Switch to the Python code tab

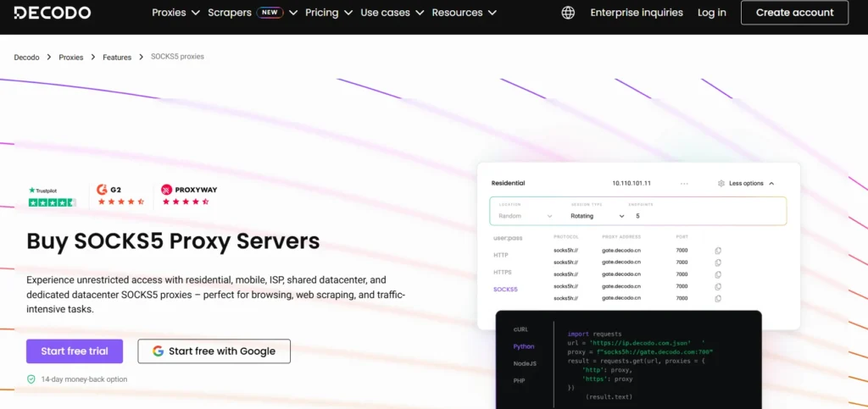(524, 346)
